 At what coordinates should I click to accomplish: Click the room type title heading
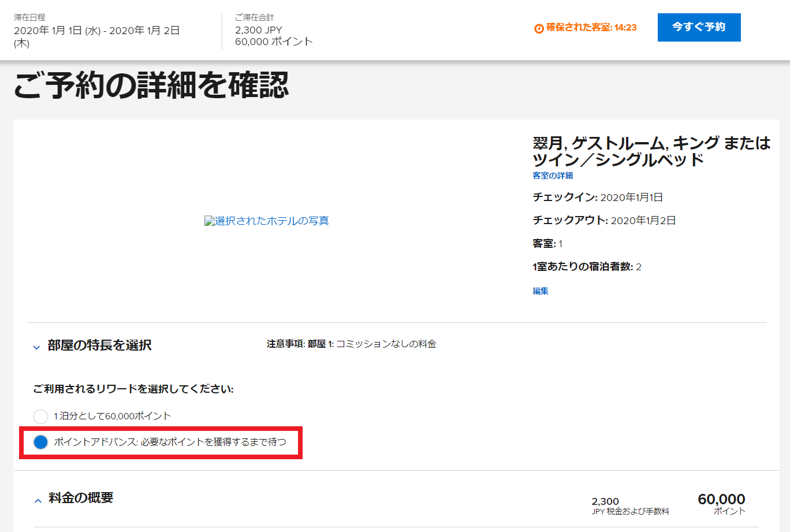tap(651, 151)
